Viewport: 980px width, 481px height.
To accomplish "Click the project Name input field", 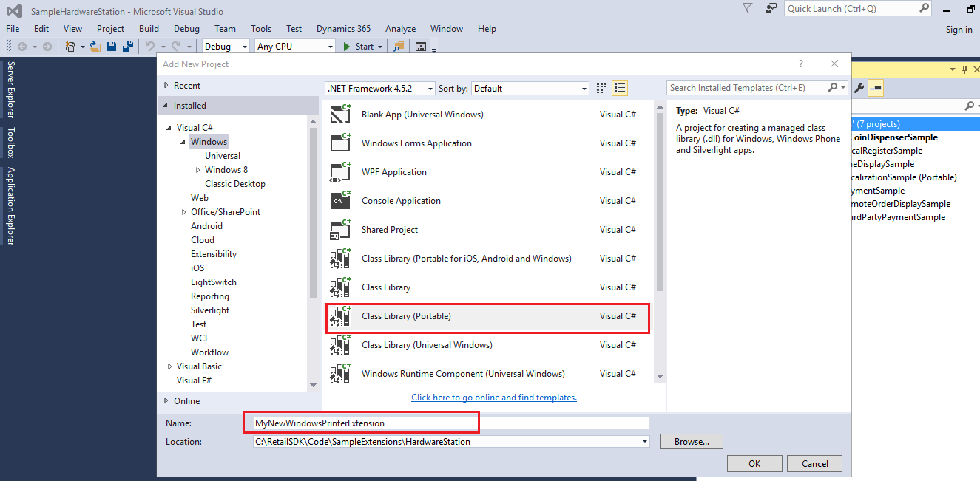I will [x=451, y=423].
